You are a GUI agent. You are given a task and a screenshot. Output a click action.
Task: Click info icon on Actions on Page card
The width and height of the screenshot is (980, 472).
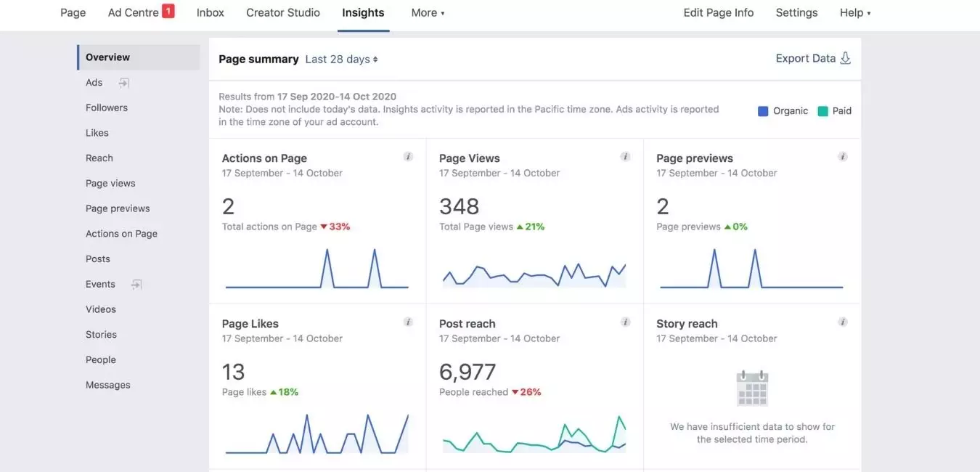click(408, 157)
